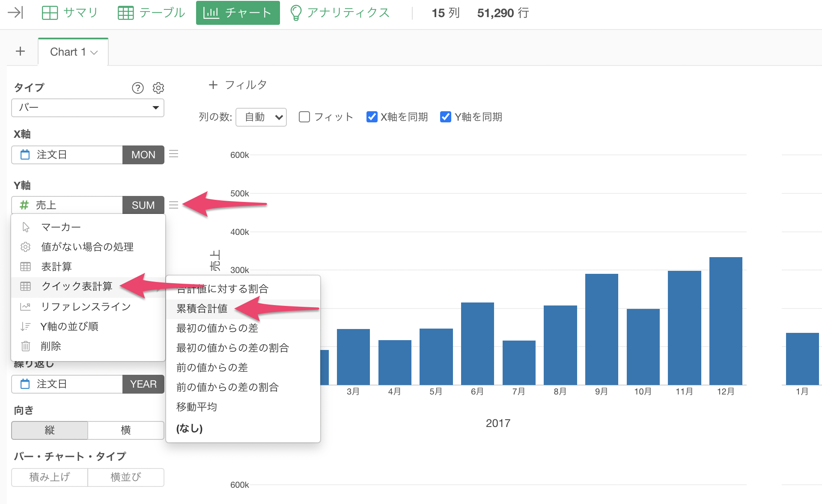
Task: Click the table icon beside クイック表計算
Action: click(x=26, y=286)
